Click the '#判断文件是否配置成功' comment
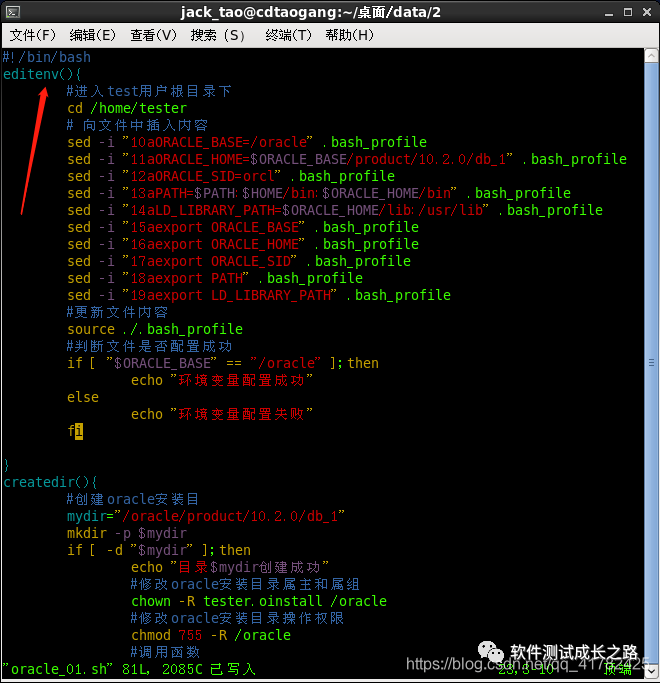 tap(149, 346)
